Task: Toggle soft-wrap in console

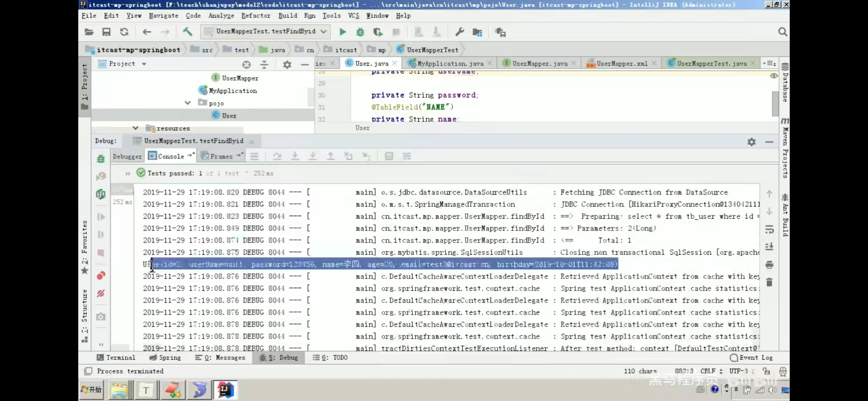Action: [x=769, y=229]
